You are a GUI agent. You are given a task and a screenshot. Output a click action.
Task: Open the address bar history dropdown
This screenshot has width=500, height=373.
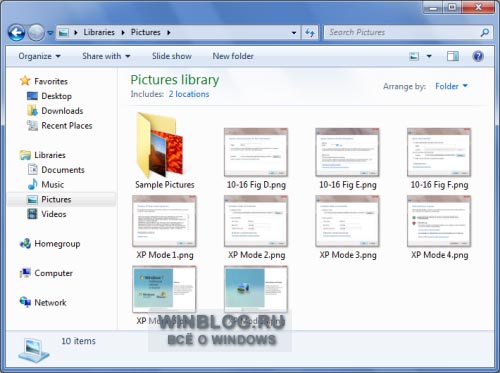(294, 33)
